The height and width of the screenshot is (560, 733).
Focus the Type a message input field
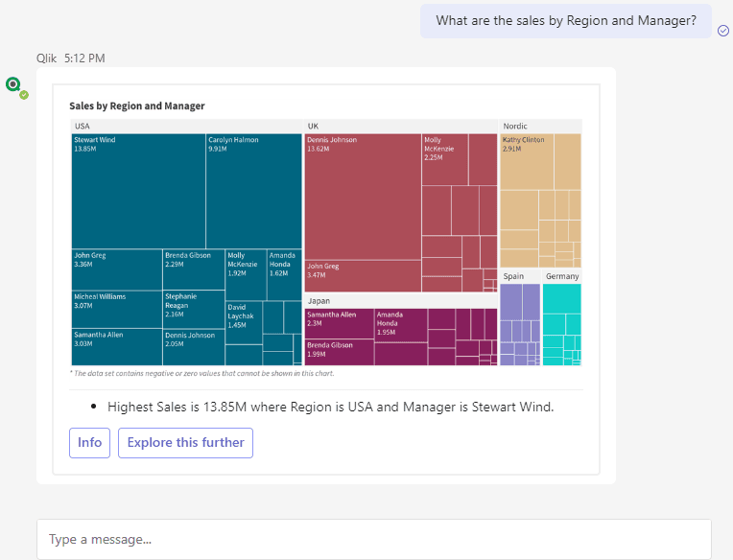point(374,539)
